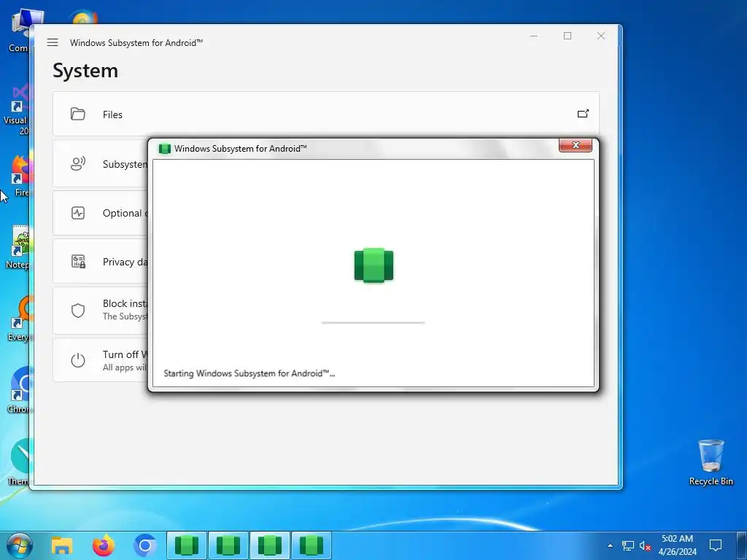This screenshot has height=560, width=747.
Task: Minimize the Windows Subsystem for Android settings window
Action: (x=534, y=36)
